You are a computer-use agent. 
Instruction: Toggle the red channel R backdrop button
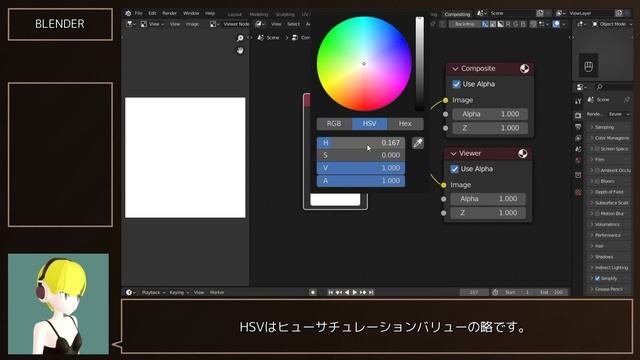[508, 24]
